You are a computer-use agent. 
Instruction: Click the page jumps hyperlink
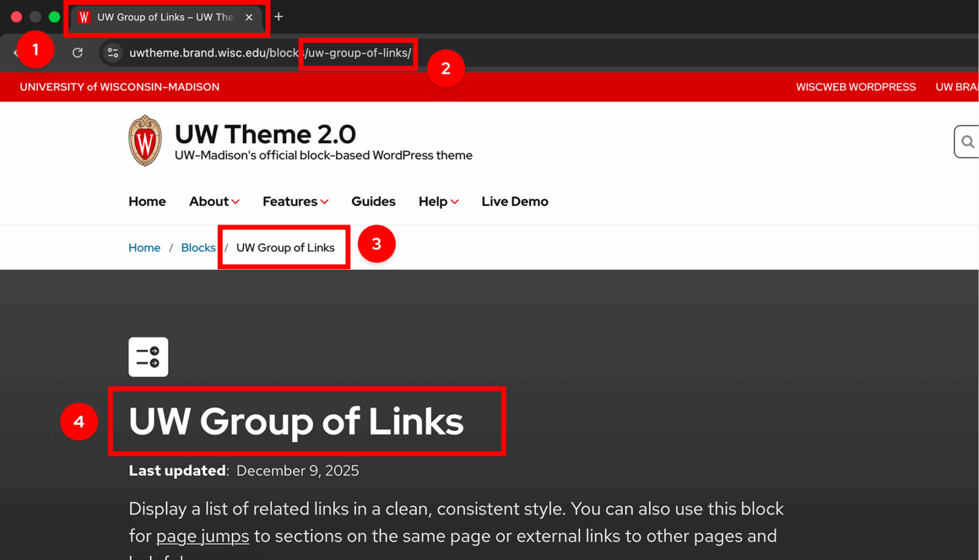(202, 536)
